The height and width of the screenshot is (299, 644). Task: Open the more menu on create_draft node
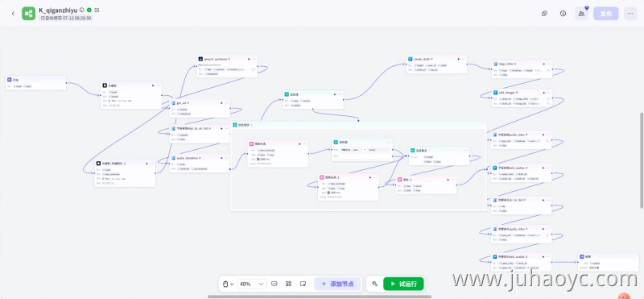click(464, 59)
